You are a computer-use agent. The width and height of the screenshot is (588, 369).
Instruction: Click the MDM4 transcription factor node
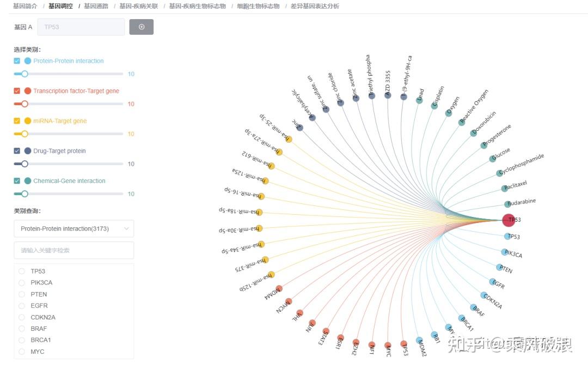[279, 288]
